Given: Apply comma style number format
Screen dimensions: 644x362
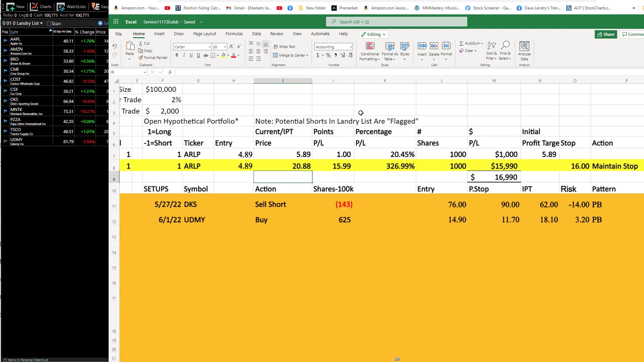Looking at the screenshot, I should point(335,55).
